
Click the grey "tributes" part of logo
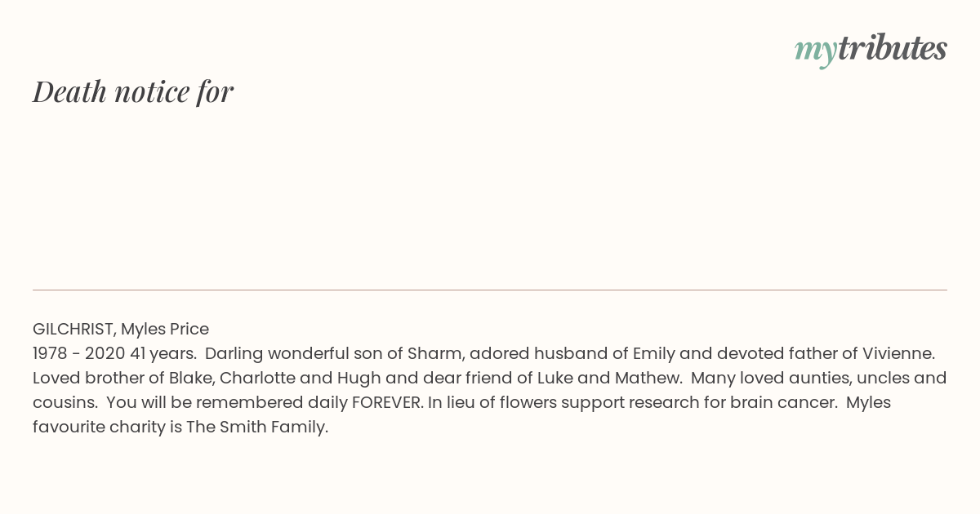[893, 48]
